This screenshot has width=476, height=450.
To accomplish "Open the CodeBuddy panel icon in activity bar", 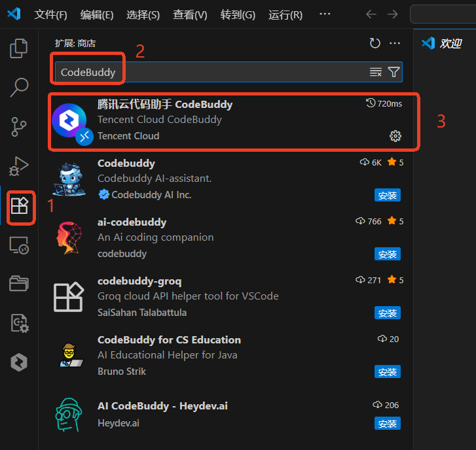I will (x=19, y=362).
